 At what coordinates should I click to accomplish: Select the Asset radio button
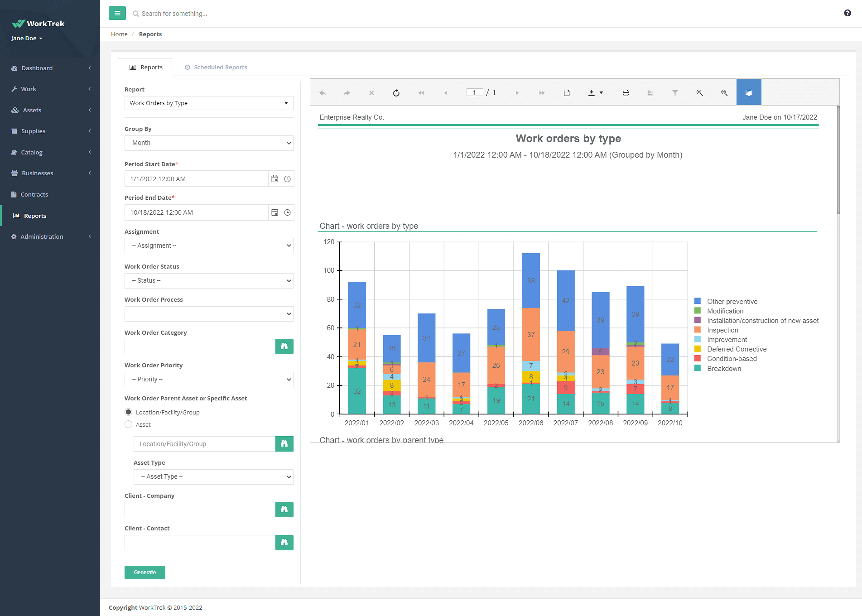tap(129, 424)
